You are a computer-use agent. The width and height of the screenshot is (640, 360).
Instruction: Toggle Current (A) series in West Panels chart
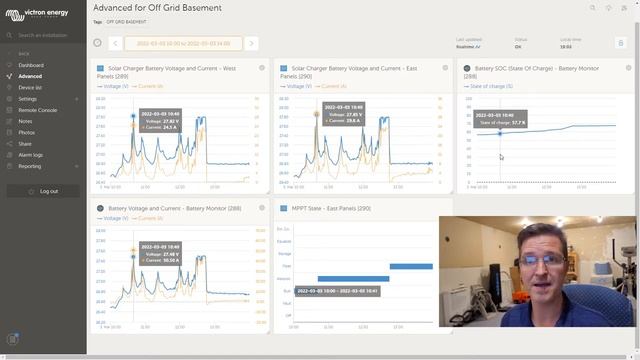click(x=148, y=87)
